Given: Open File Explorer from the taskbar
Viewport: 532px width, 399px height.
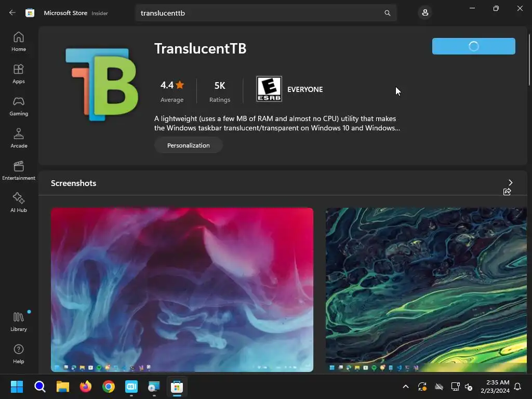Looking at the screenshot, I should 63,387.
